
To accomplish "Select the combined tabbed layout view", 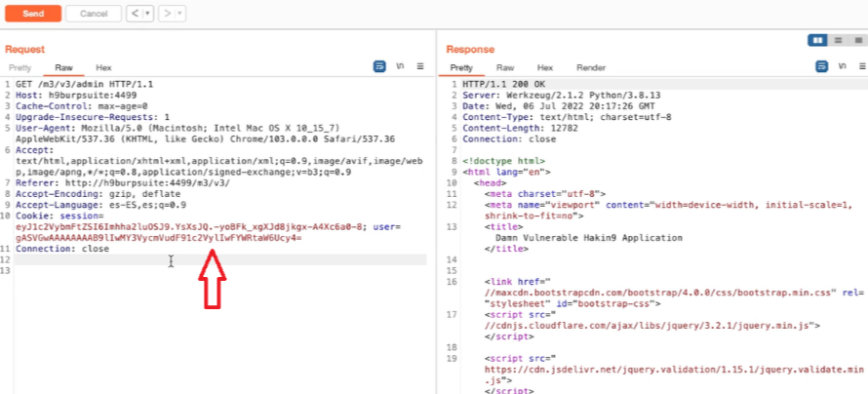I will pos(858,40).
